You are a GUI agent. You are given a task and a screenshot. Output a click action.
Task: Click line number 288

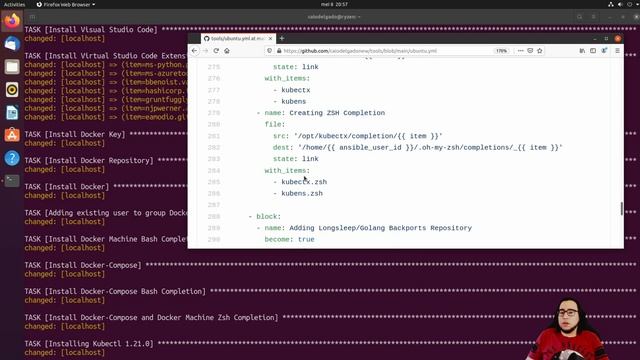[214, 217]
